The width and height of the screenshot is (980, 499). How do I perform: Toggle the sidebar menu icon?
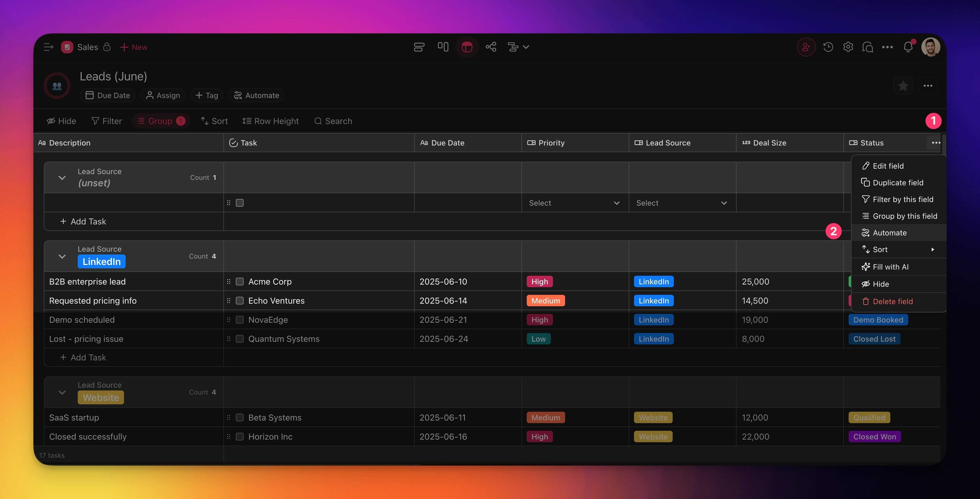(48, 47)
